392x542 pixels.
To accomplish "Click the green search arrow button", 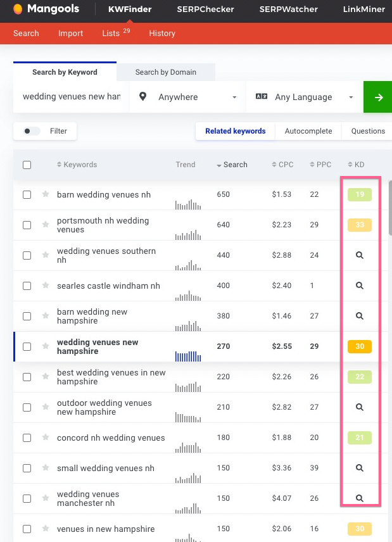I will coord(378,97).
